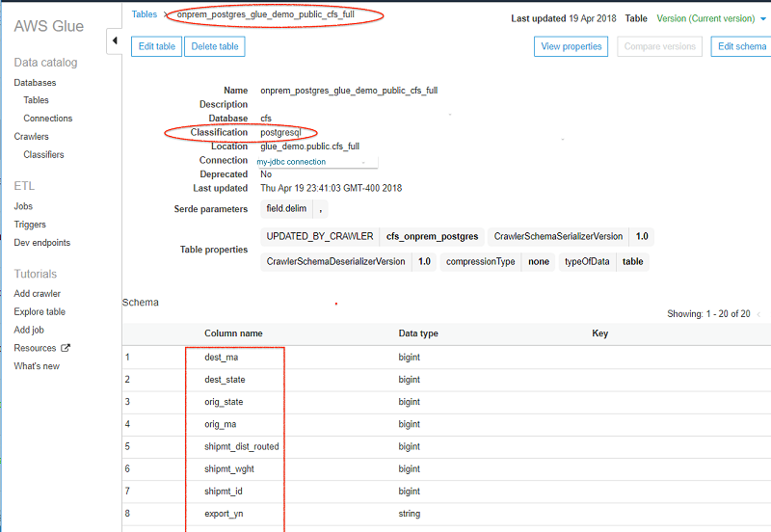Select the shipmt_id column row
This screenshot has width=771, height=532.
coord(446,492)
